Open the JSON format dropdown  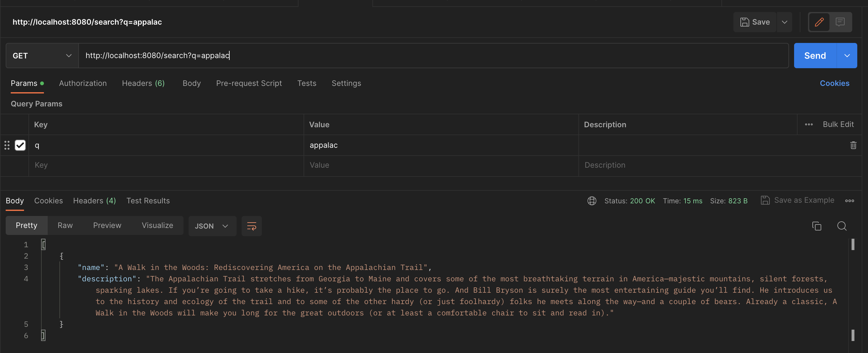click(x=212, y=226)
